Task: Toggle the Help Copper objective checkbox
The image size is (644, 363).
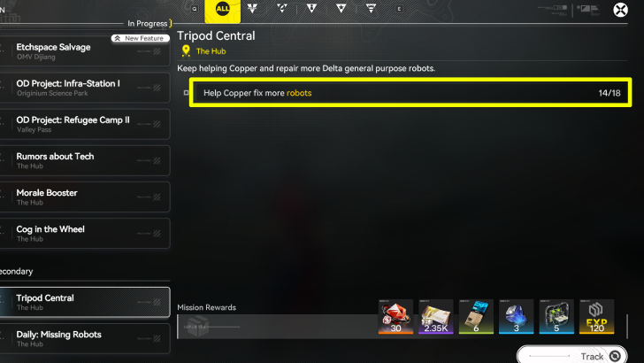Action: pos(186,93)
